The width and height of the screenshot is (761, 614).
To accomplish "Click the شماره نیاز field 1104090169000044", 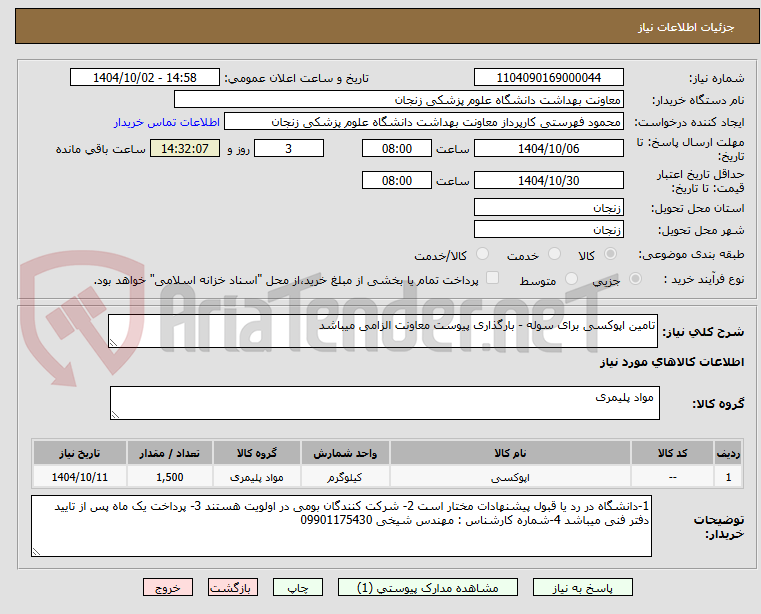I will 548,78.
